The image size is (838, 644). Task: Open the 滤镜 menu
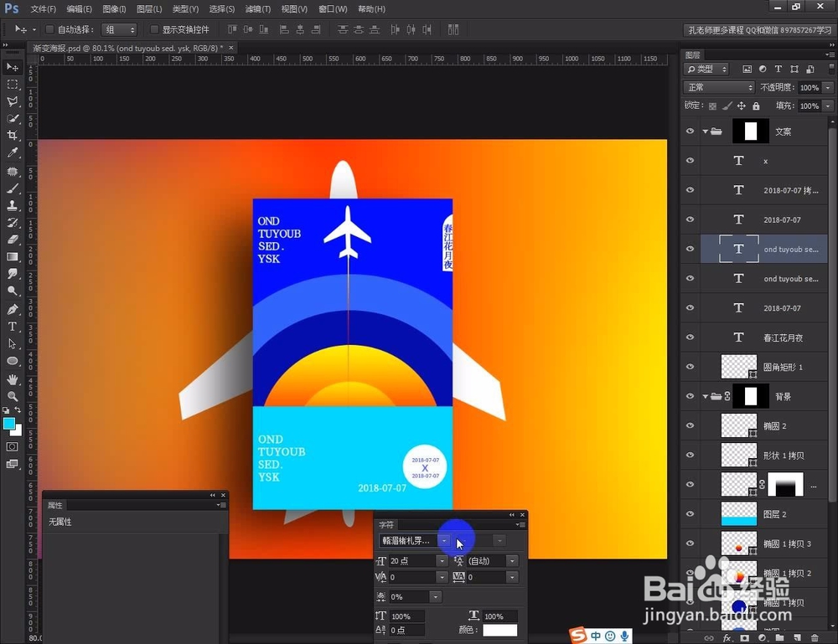(256, 9)
